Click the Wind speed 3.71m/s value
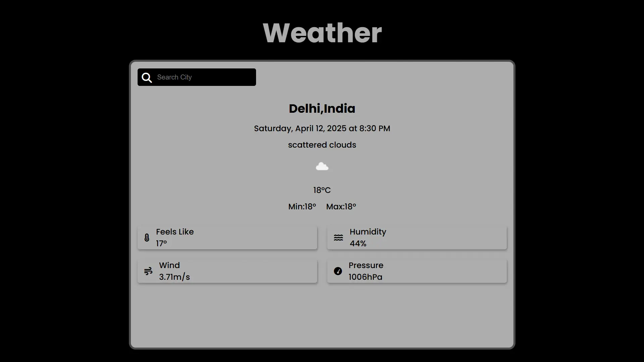 pos(175,277)
